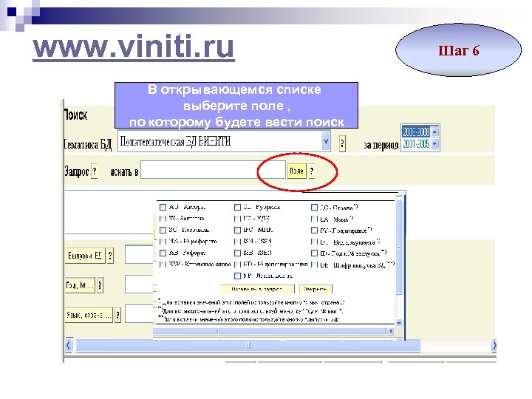
Task: Check the DB - Шифр выпуска БД field
Action: [314, 265]
